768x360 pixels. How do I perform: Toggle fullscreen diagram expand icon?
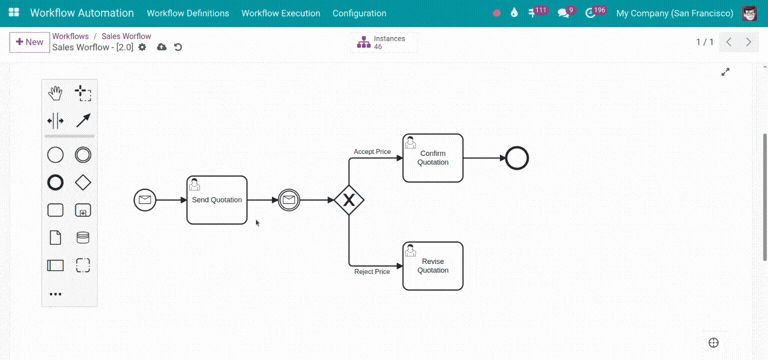725,72
